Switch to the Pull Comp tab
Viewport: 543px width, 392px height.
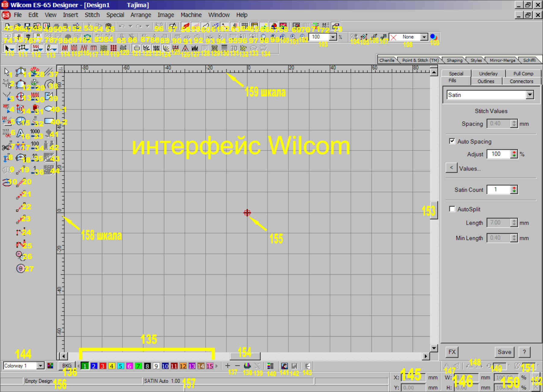523,74
